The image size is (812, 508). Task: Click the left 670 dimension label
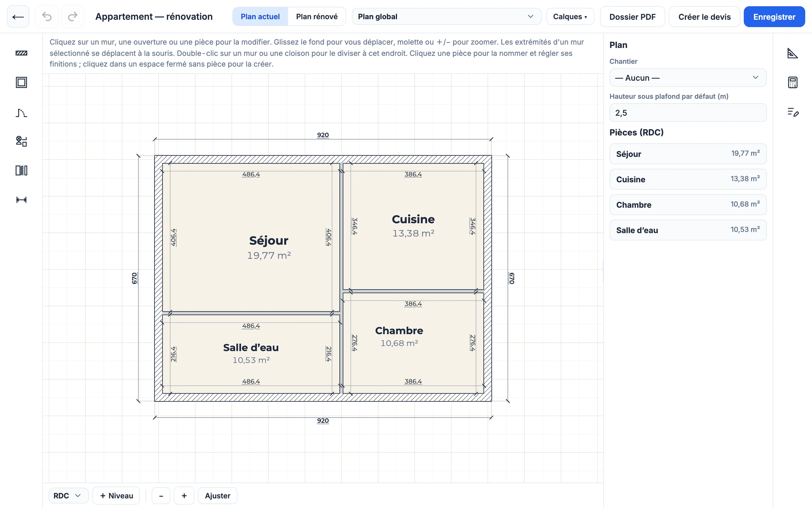click(134, 278)
